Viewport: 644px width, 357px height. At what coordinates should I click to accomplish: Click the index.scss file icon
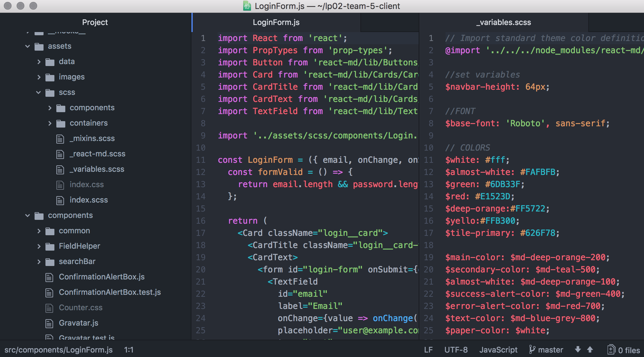coord(60,201)
